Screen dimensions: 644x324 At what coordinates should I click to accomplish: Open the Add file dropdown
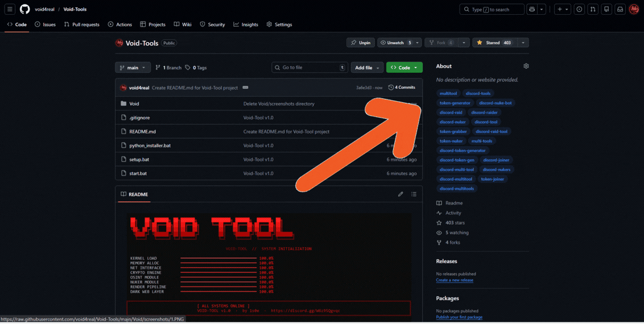click(x=367, y=68)
